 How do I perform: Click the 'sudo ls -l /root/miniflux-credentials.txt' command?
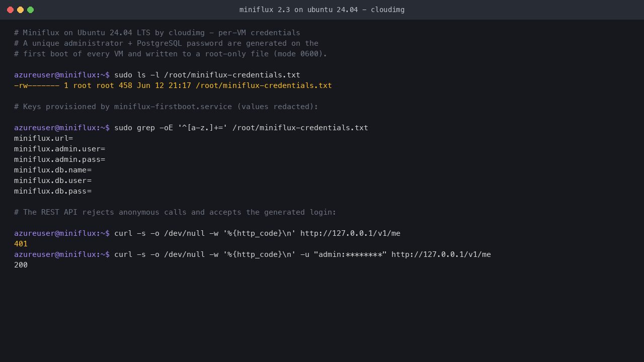point(207,75)
